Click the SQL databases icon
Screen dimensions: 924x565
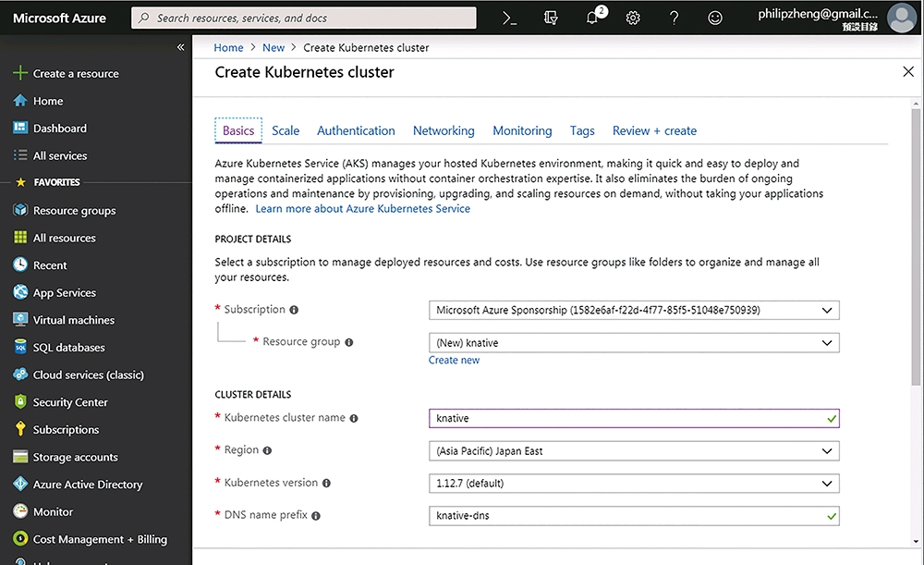pos(20,347)
